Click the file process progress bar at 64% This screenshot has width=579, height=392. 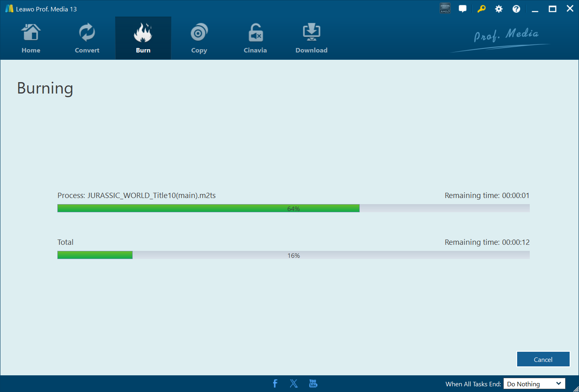pos(293,208)
